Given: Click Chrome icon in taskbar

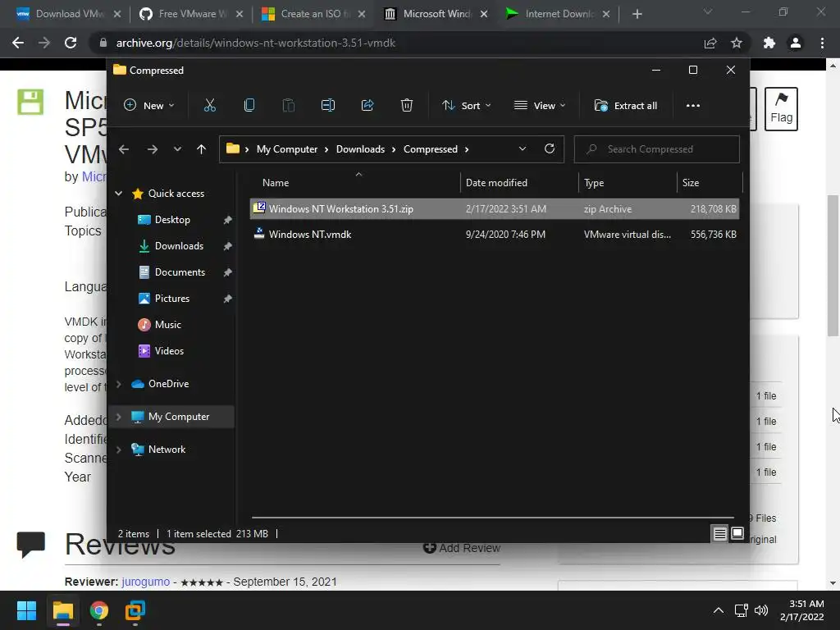Looking at the screenshot, I should (x=99, y=610).
